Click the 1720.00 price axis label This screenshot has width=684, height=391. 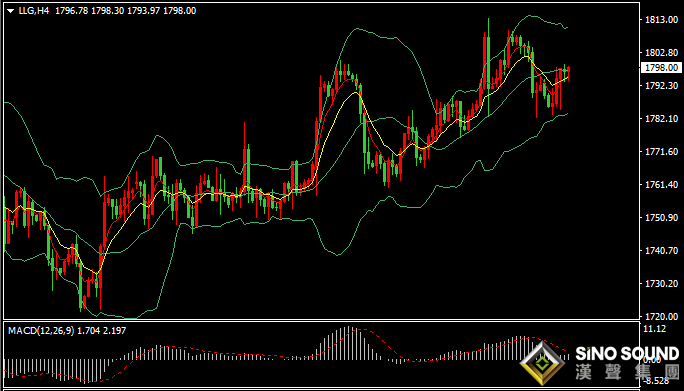[661, 316]
